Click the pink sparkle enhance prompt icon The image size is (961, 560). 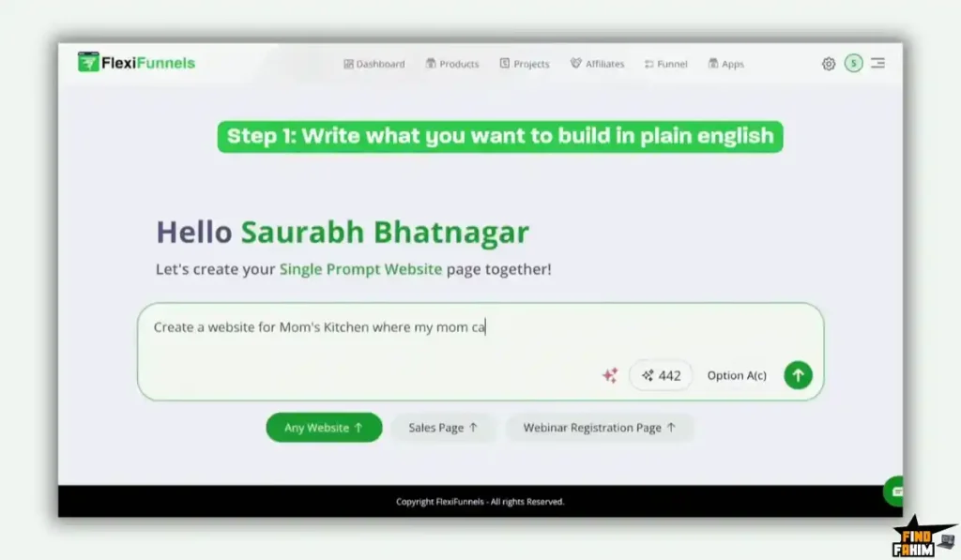pos(610,375)
